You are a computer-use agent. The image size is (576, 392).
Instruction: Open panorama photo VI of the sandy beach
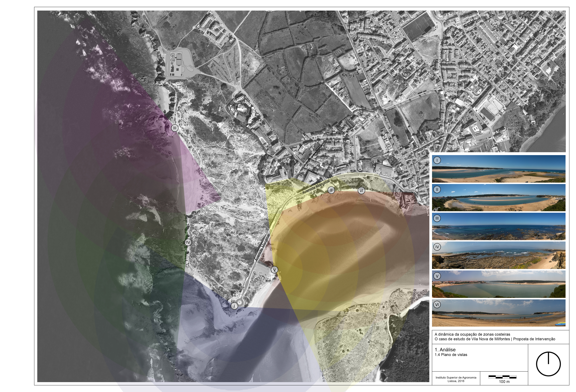(499, 313)
